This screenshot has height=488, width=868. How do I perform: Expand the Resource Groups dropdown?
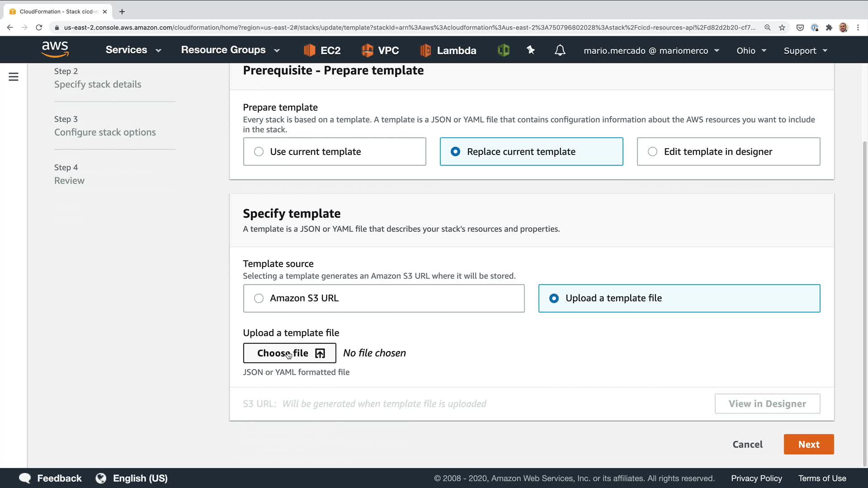[230, 50]
